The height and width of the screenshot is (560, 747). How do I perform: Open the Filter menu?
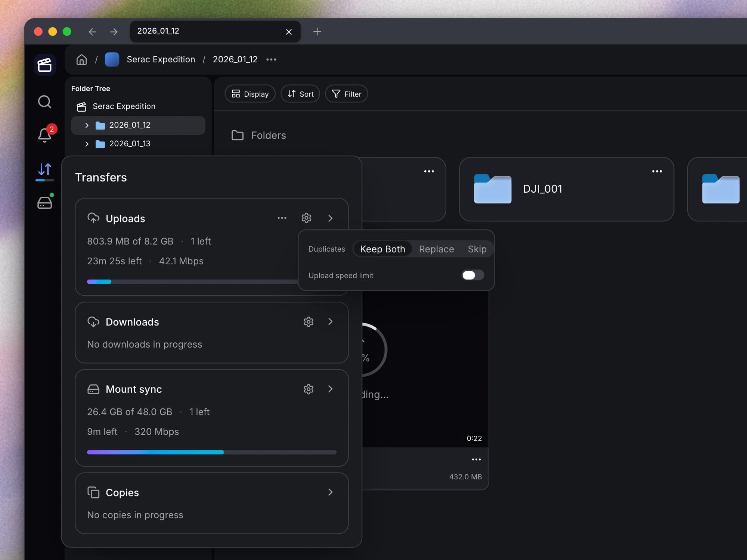point(347,94)
